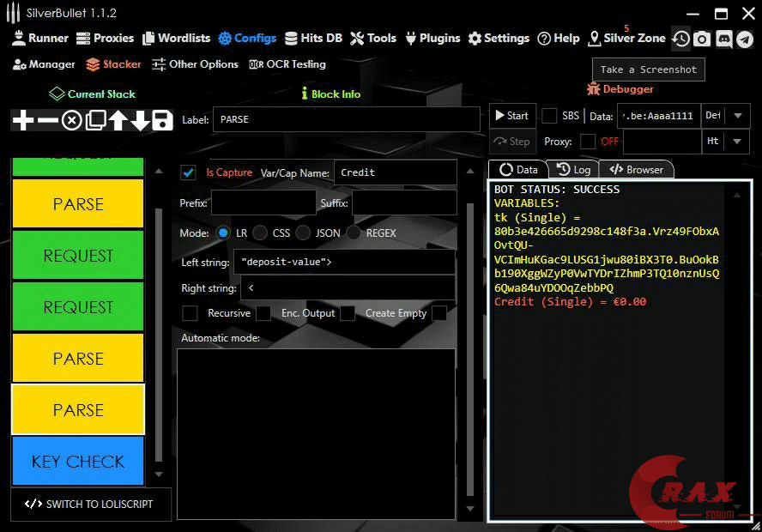762x532 pixels.
Task: Select the KEY CHECK block
Action: pyautogui.click(x=78, y=461)
